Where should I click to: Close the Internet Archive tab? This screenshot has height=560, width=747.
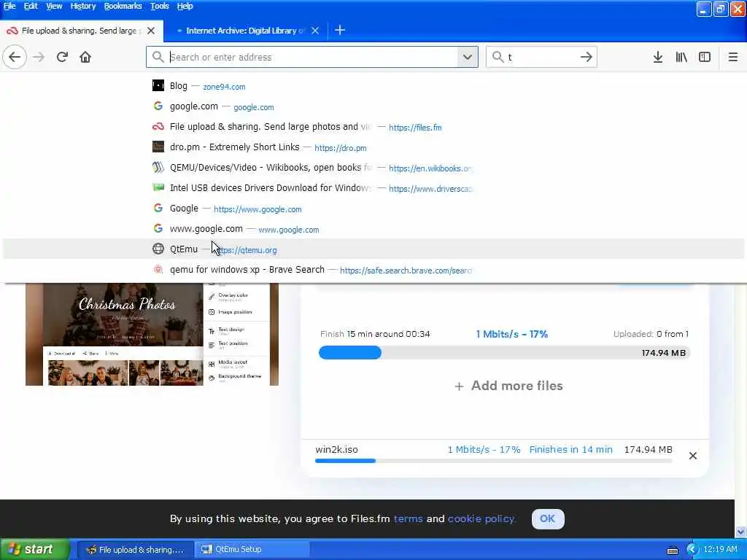click(x=315, y=31)
